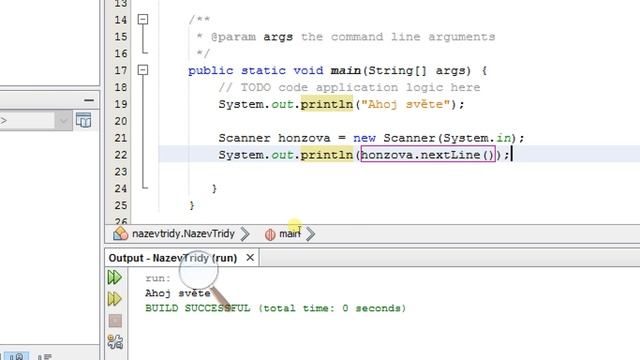Click the highlighted honzova.nextLine() expression
The image size is (640, 360).
pyautogui.click(x=428, y=155)
